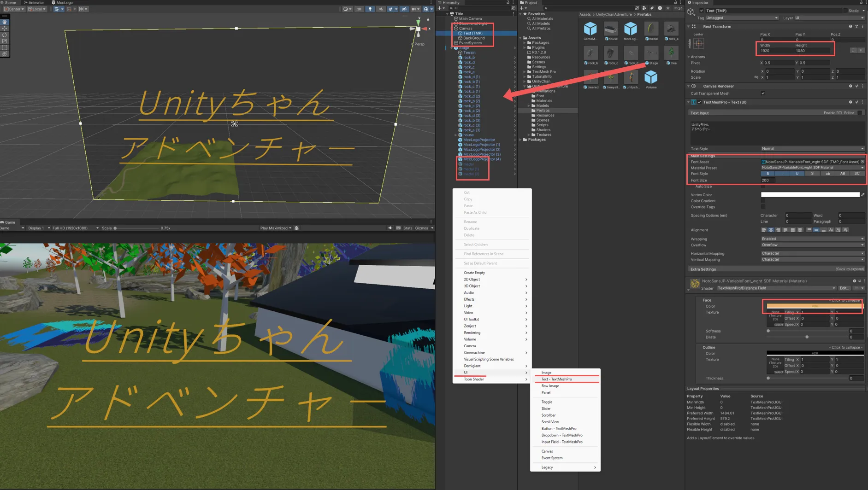This screenshot has height=490, width=868.
Task: Select the Hand tool in Scene view
Action: coord(5,22)
